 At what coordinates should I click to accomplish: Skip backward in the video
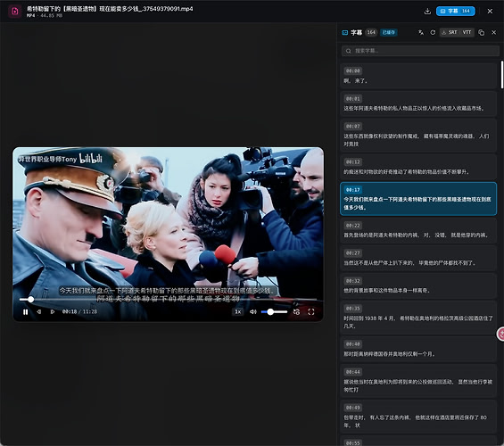(x=39, y=311)
